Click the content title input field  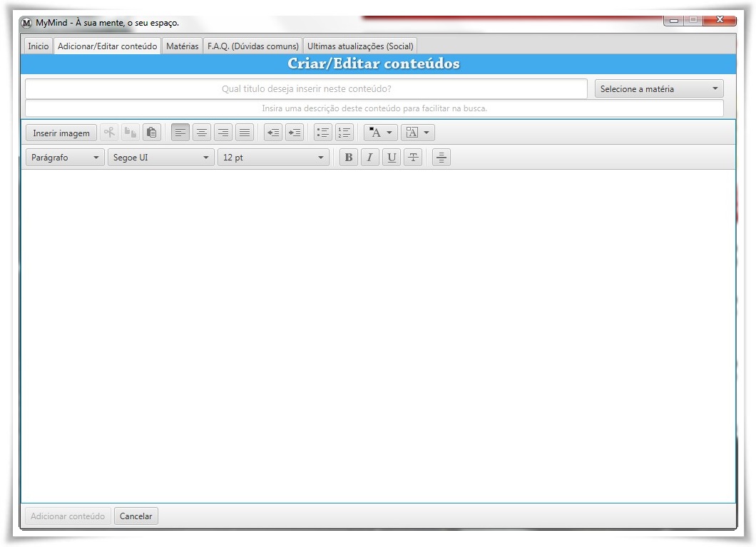pyautogui.click(x=306, y=88)
